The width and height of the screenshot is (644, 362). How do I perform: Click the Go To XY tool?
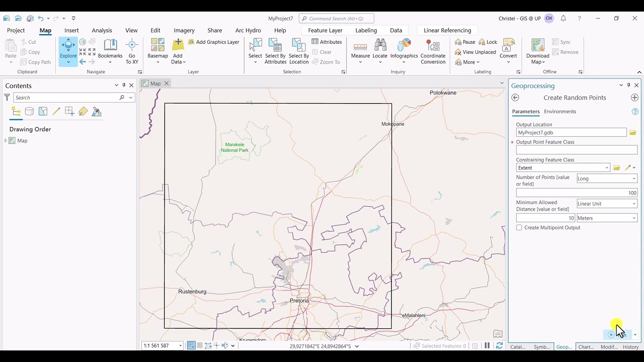(x=132, y=51)
